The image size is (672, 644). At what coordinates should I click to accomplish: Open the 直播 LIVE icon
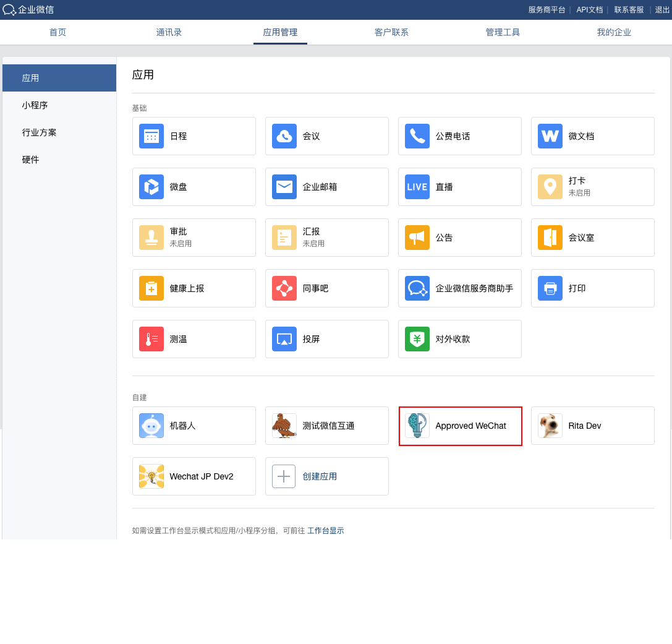coord(417,187)
